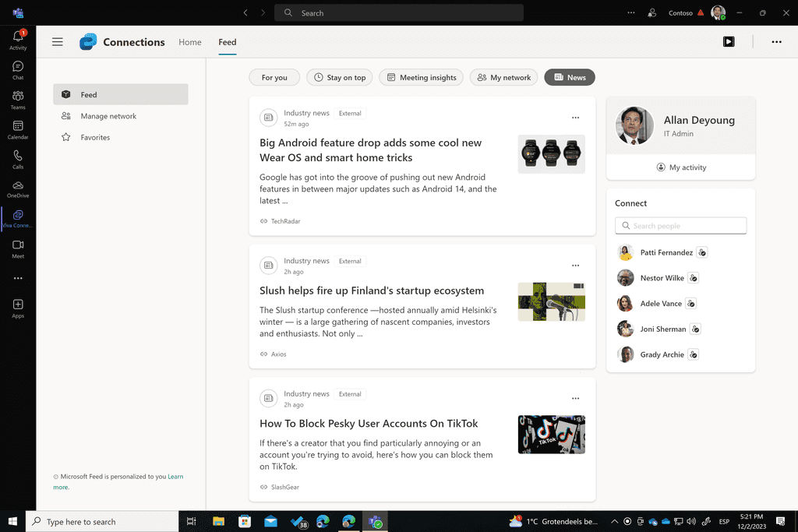Click the people icon beside Contoso
This screenshot has height=532, width=798.
pos(652,12)
